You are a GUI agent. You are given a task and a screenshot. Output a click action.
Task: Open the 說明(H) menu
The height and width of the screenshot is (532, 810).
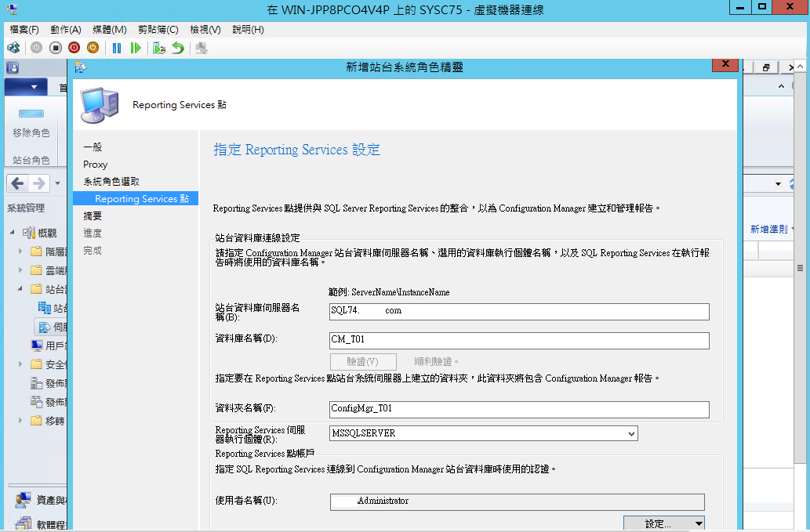click(248, 30)
